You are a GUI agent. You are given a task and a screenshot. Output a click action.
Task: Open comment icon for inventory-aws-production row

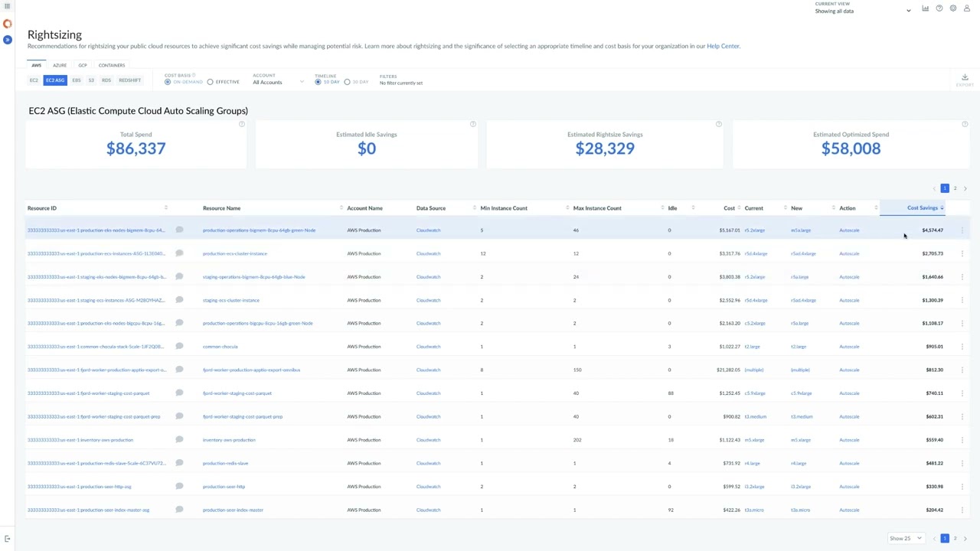[x=179, y=440]
